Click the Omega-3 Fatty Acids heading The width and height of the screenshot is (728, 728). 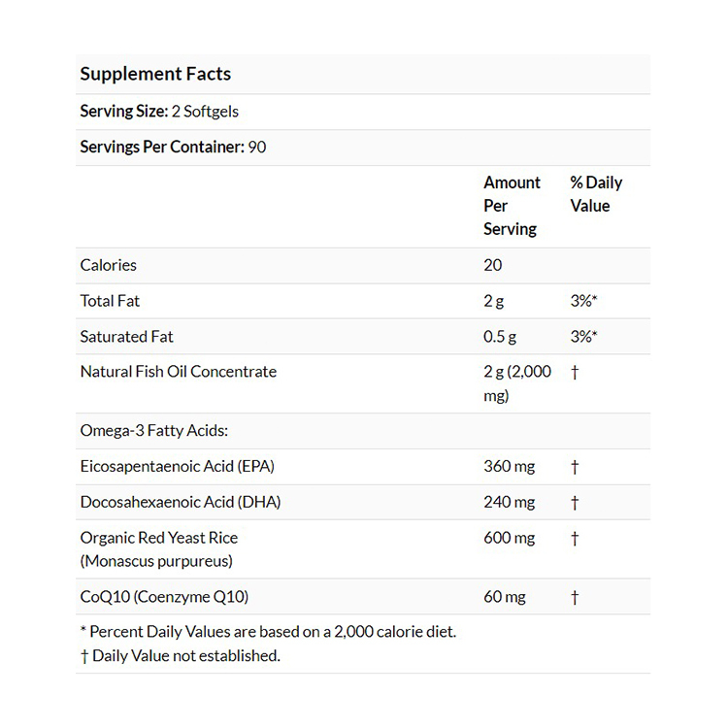(153, 431)
